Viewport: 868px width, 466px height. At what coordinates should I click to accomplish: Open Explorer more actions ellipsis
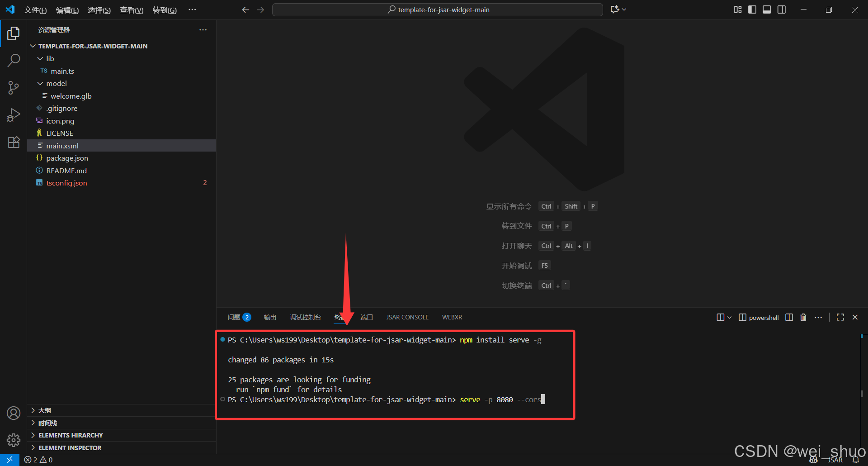coord(203,30)
